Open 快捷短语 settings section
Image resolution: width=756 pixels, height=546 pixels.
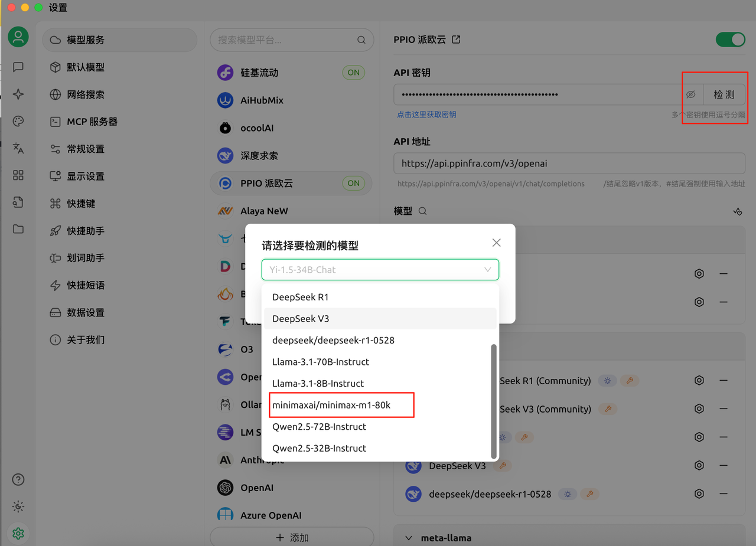click(x=120, y=285)
